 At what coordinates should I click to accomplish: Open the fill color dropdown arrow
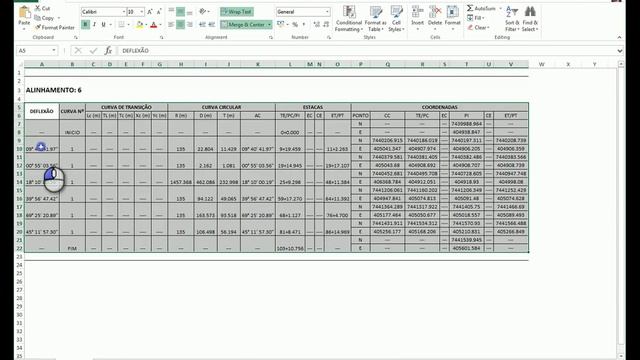tap(146, 25)
